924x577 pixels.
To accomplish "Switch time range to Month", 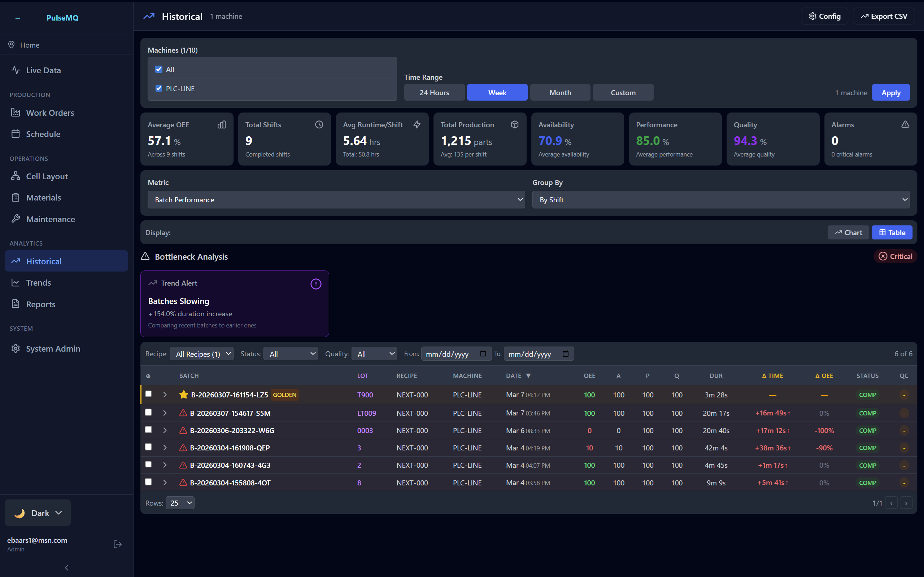I will [560, 92].
